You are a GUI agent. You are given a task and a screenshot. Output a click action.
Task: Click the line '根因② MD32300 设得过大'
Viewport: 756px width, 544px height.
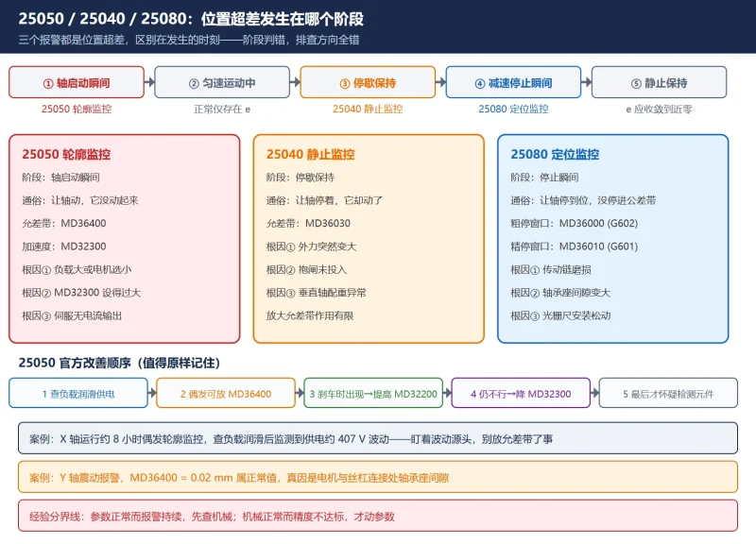coord(81,293)
